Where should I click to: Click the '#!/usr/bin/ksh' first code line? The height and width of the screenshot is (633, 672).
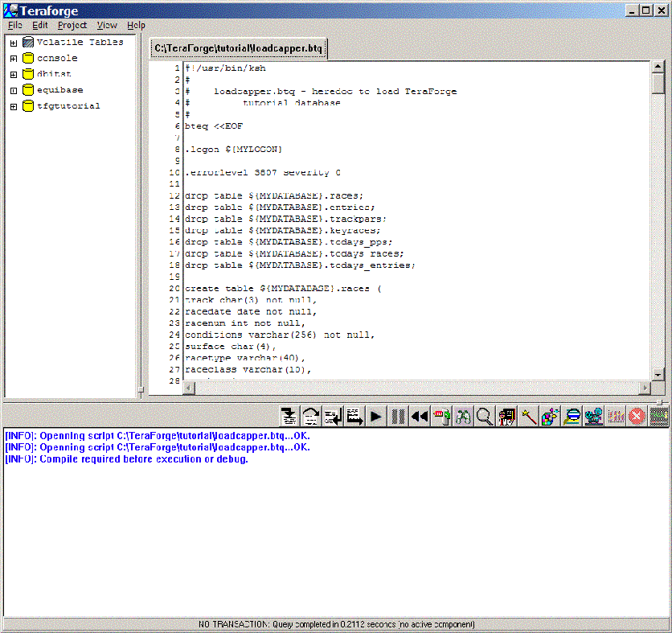(225, 68)
